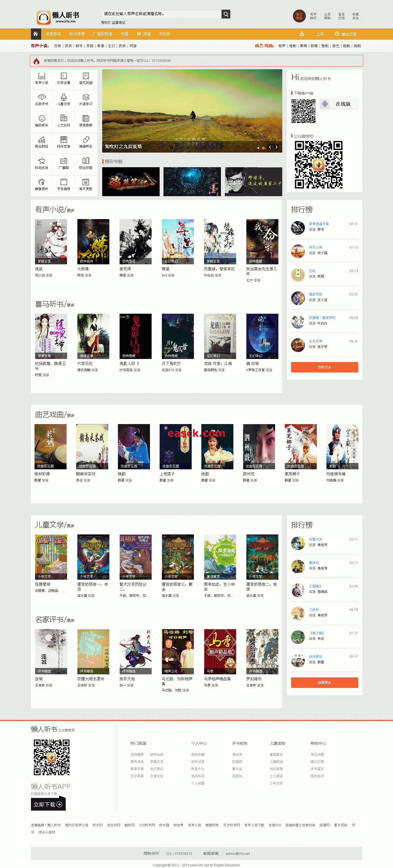Expand 更多 next to 曲艺戏曲 heading

tap(70, 416)
